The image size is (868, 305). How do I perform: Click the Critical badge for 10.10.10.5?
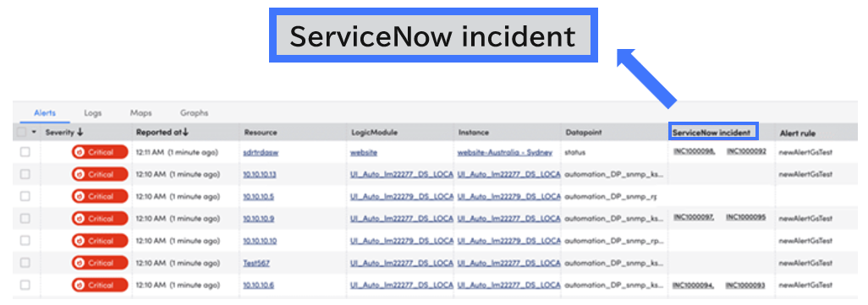[x=100, y=197]
